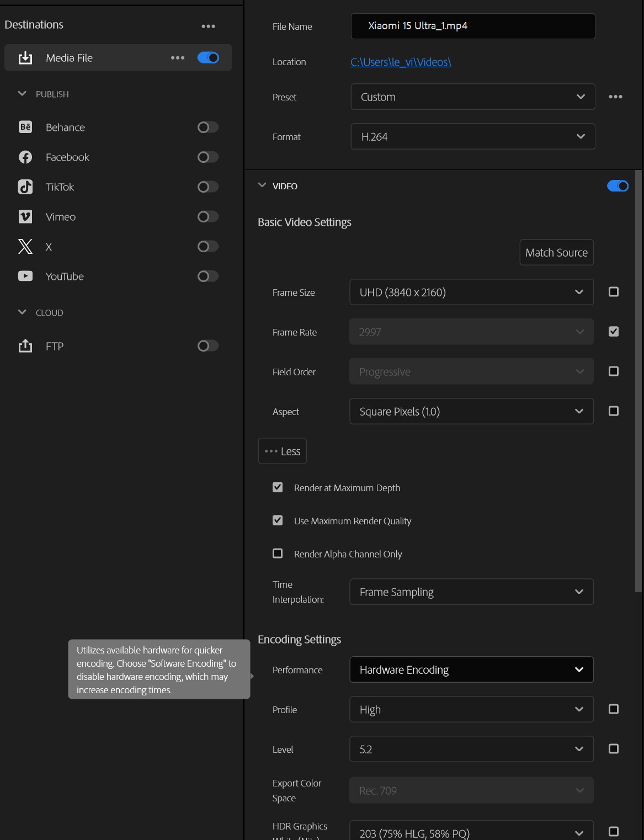This screenshot has height=840, width=644.
Task: Open the Format dropdown
Action: point(472,136)
